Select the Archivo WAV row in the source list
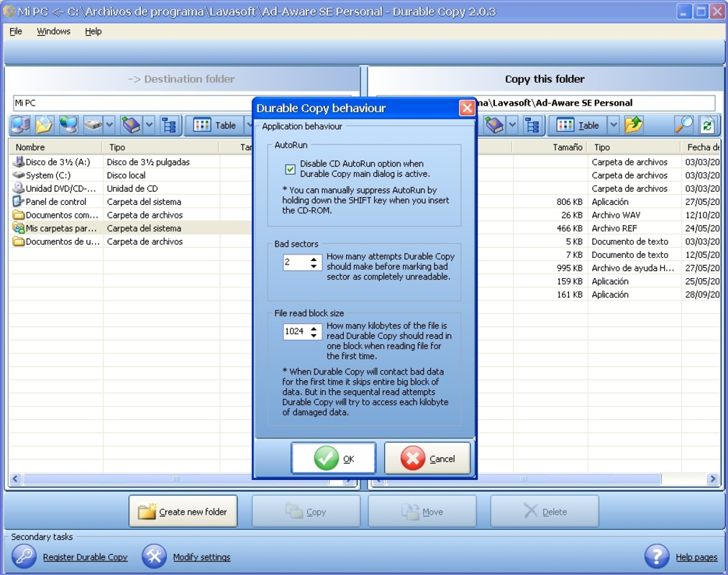Image resolution: width=728 pixels, height=575 pixels. tap(598, 215)
